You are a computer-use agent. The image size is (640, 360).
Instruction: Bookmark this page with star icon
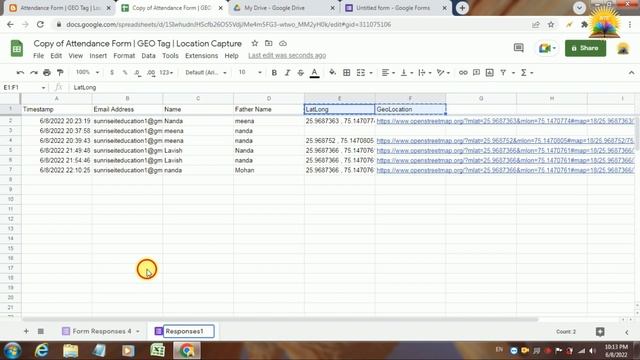coord(551,24)
